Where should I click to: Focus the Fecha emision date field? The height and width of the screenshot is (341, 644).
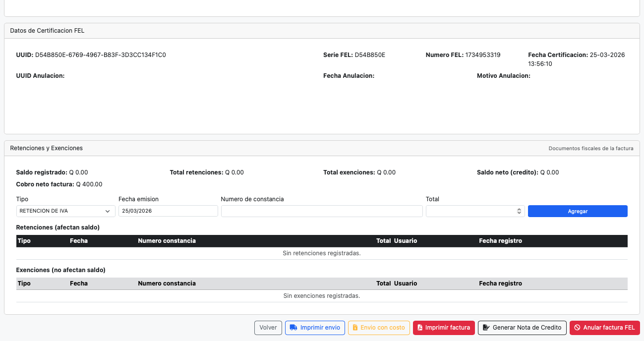(x=168, y=211)
